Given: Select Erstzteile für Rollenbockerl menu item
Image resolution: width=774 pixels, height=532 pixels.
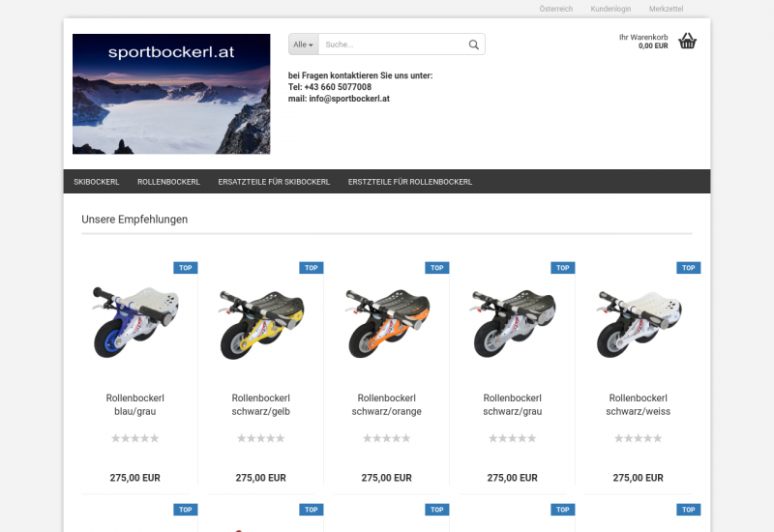Looking at the screenshot, I should point(410,182).
